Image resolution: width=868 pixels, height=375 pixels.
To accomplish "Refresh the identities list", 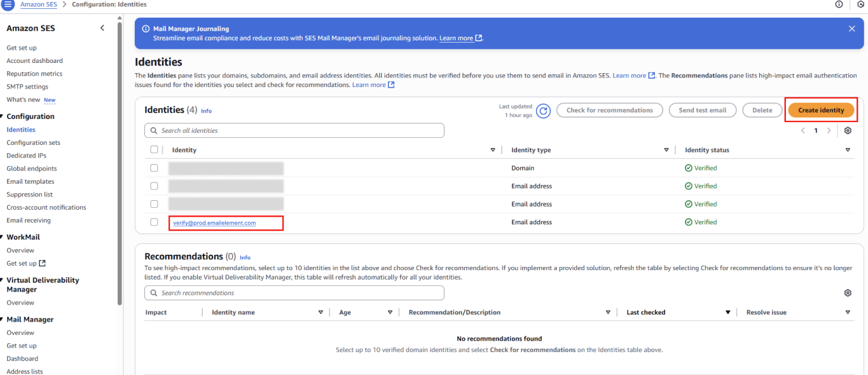I will [x=543, y=111].
